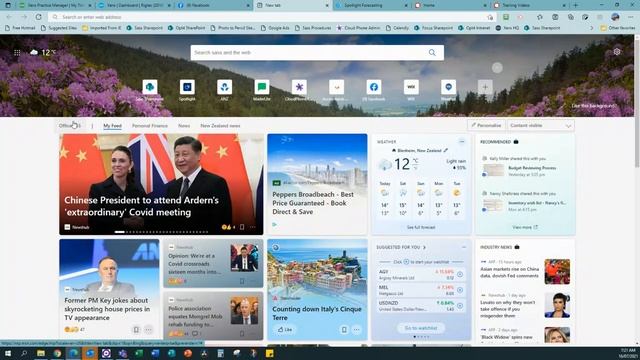640x360 pixels.
Task: Bookmark the Former PM Key story
Action: 136,329
